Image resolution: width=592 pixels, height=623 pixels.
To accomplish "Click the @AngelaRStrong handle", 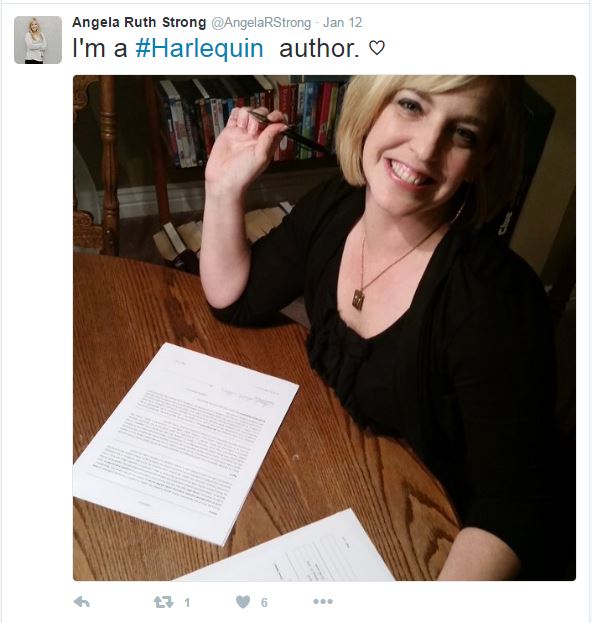I will (261, 23).
